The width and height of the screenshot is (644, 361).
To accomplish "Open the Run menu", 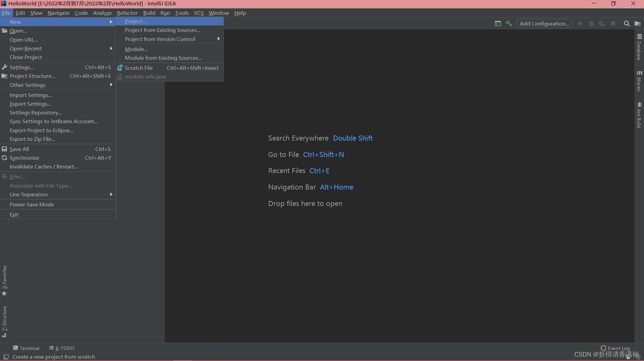I will pos(165,13).
